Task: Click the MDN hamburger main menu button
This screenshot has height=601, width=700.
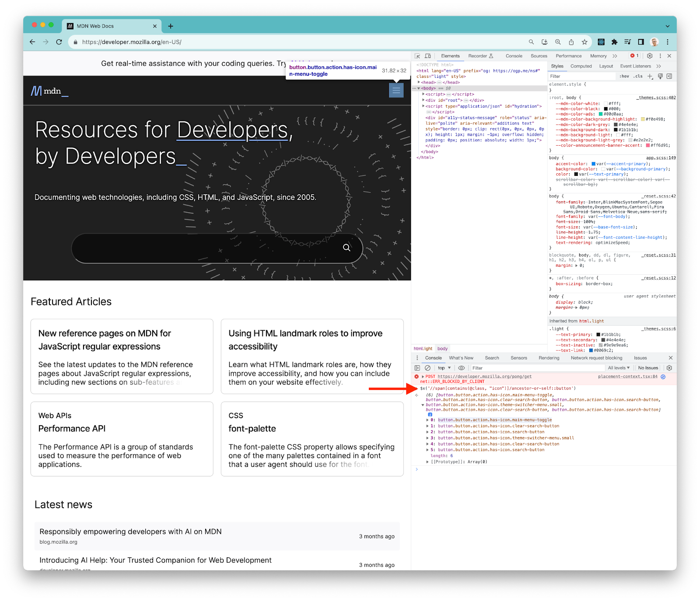Action: tap(396, 91)
